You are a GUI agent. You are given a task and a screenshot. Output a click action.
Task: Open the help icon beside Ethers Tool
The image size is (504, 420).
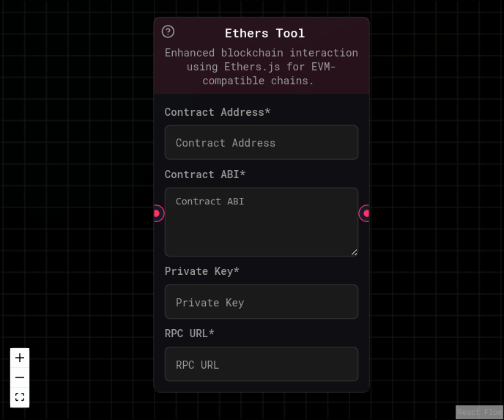(168, 32)
